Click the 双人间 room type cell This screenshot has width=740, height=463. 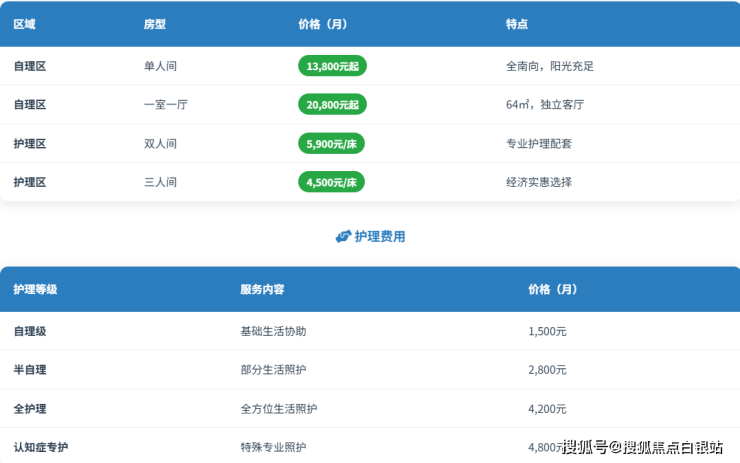click(160, 143)
